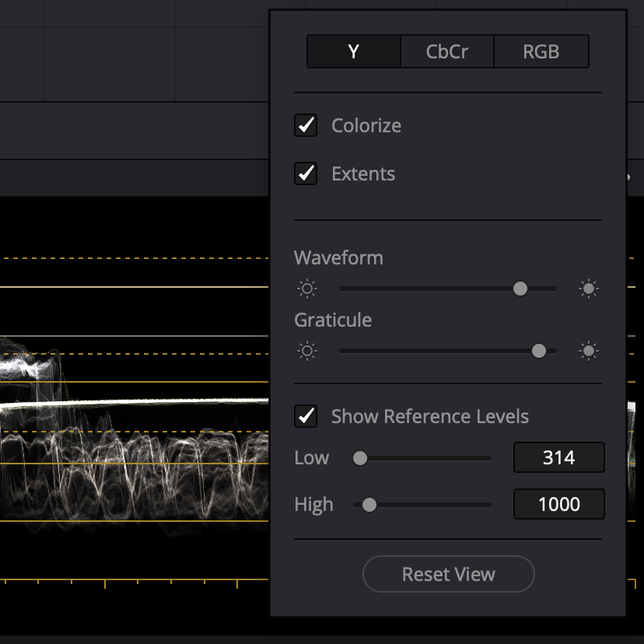Select the Y waveform mode tab

354,52
